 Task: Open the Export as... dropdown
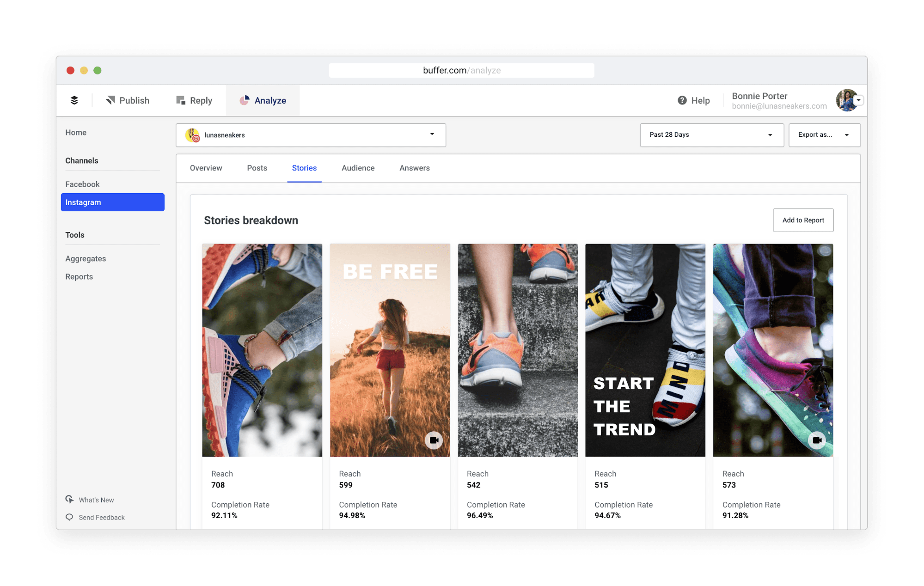tap(824, 135)
